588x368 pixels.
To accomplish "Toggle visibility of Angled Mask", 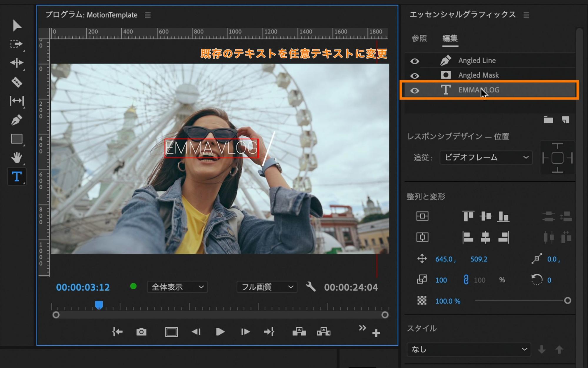I will (415, 75).
